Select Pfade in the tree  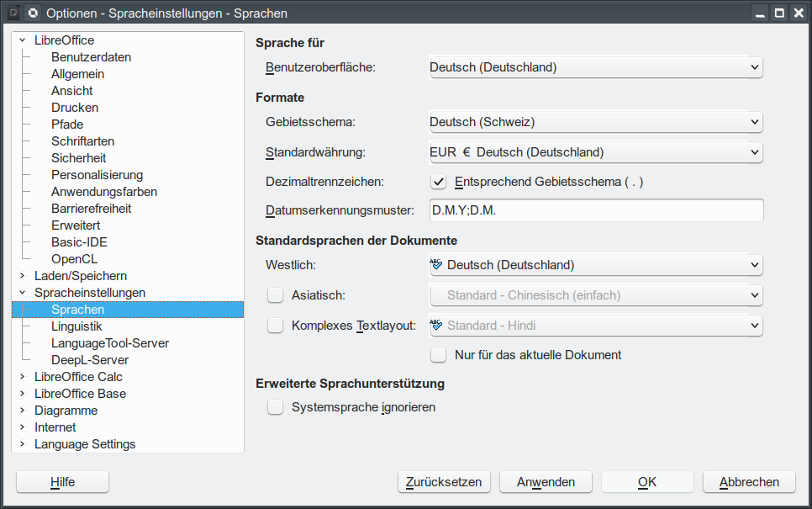tap(67, 125)
